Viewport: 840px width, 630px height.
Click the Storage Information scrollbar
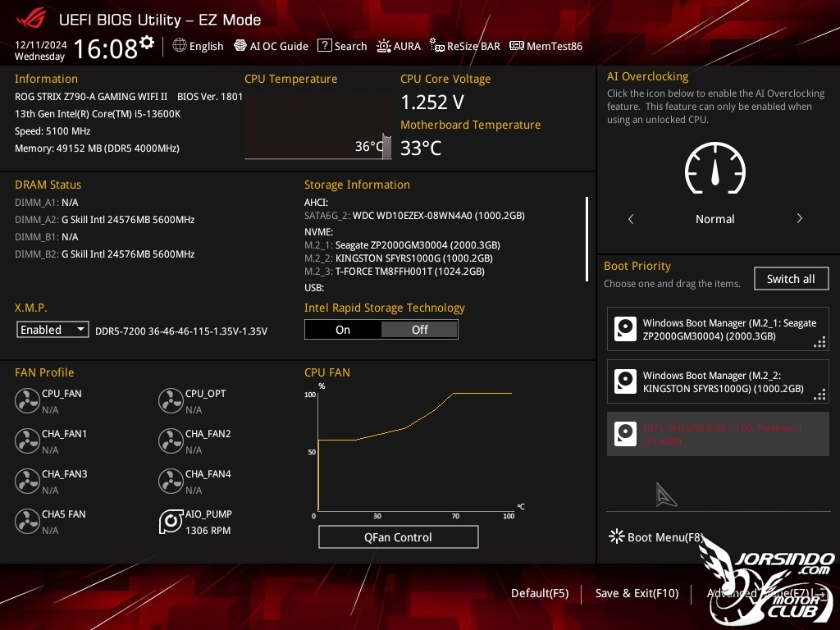(587, 239)
